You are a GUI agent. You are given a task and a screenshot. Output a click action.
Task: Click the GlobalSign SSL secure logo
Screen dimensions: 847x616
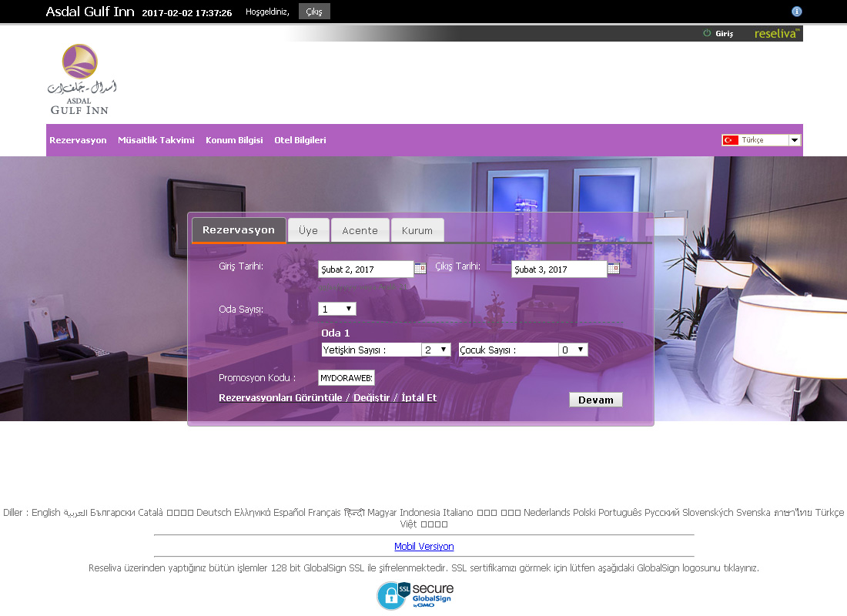click(x=414, y=595)
